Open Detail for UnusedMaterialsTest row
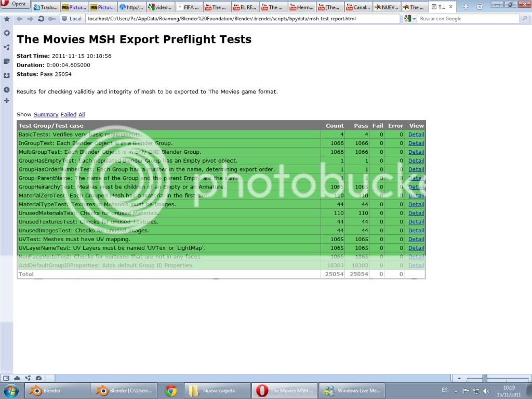The width and height of the screenshot is (532, 399). coord(416,213)
